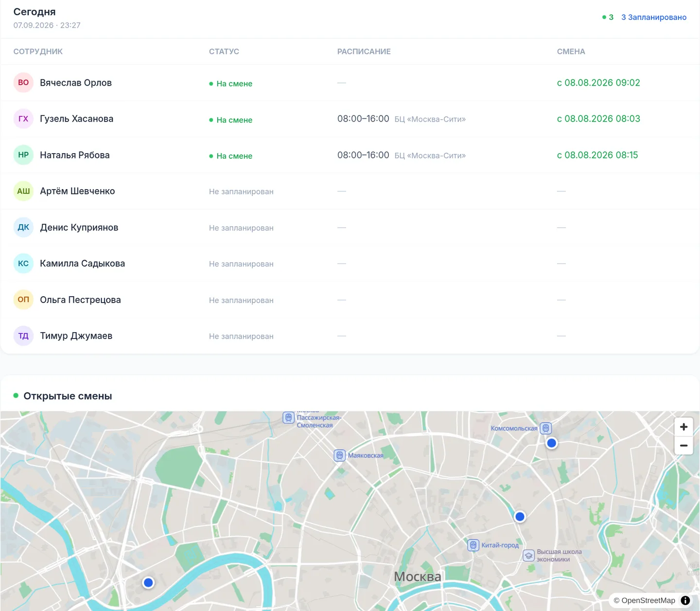Screen dimensions: 700x611
Task: Click the ДК avatar for Денис Куприянов
Action: 23,227
